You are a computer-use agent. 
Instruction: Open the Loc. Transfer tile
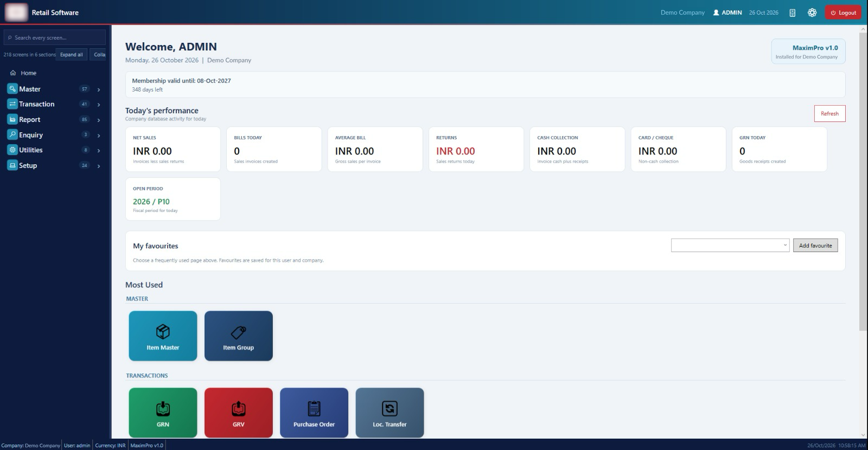click(x=390, y=413)
